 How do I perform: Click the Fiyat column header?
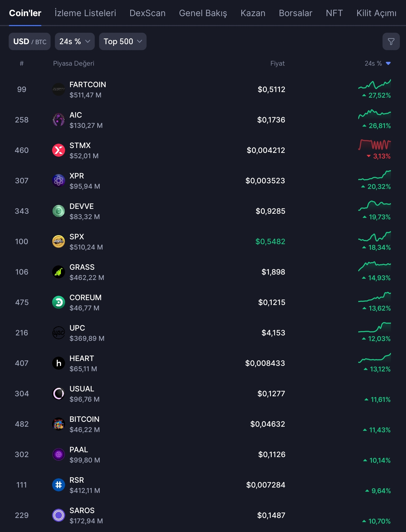[277, 63]
